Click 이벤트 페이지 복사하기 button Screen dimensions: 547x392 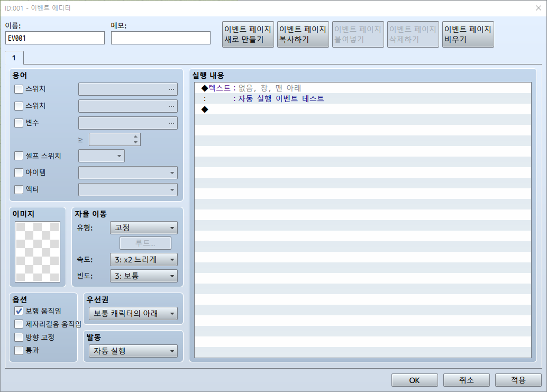(303, 34)
